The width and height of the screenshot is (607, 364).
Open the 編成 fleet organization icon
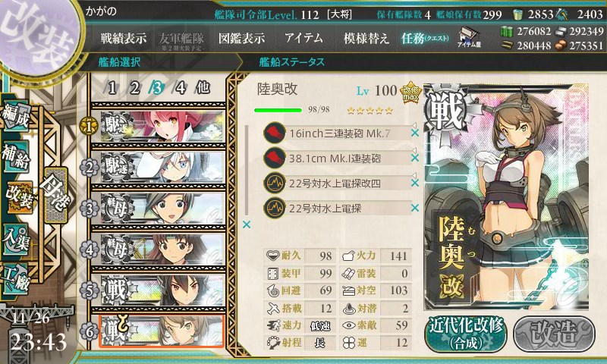tap(15, 117)
